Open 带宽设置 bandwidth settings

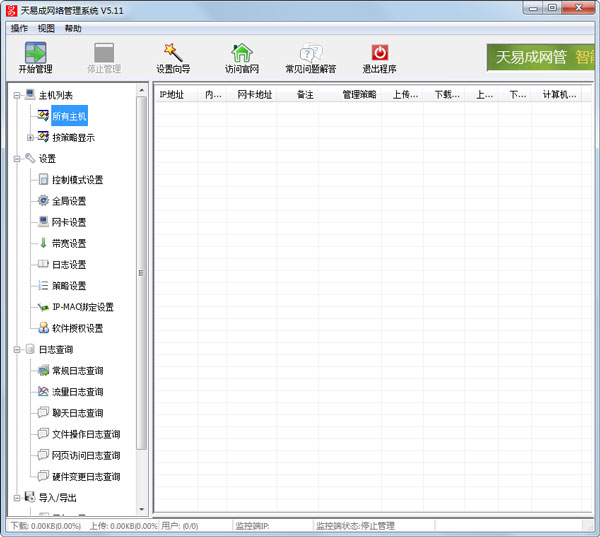(x=69, y=243)
